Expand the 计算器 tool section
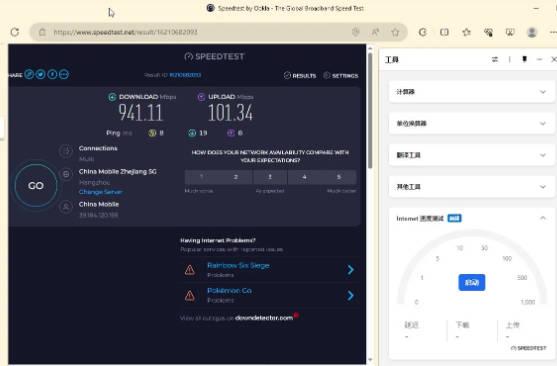Viewport: 557px width, 366px height. (x=471, y=92)
